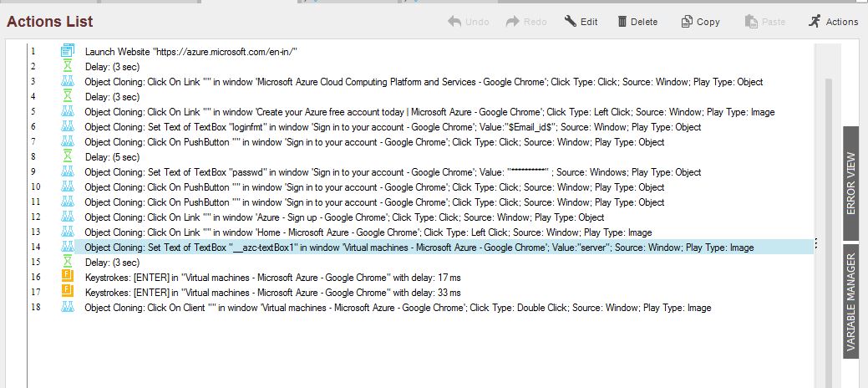Open the Actions running-man menu
The image size is (868, 388).
[x=815, y=22]
